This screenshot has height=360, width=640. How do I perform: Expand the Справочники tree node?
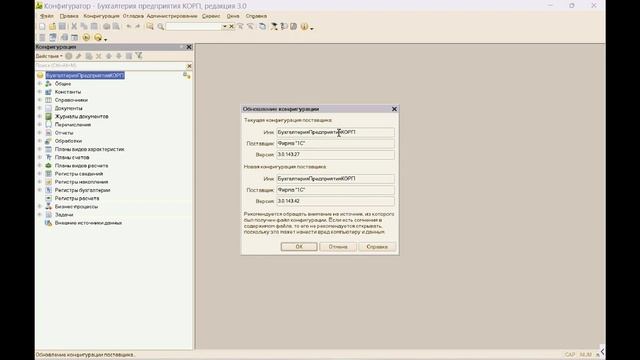coord(40,100)
